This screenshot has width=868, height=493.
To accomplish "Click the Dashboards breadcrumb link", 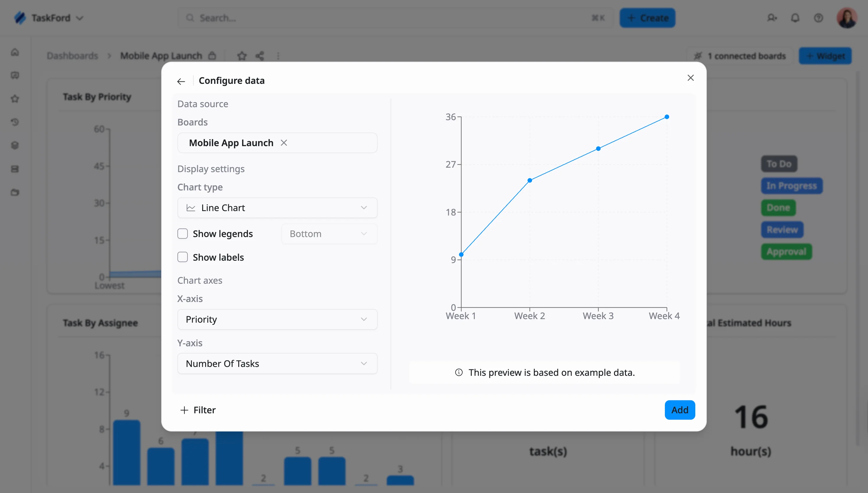I will tap(72, 56).
